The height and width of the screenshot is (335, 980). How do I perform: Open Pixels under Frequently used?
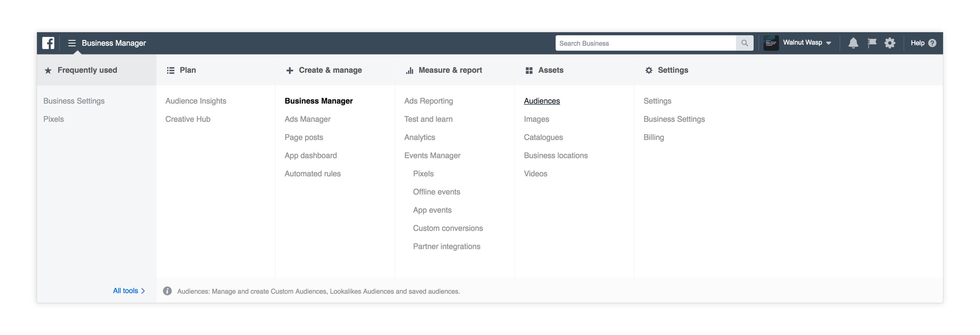(53, 119)
